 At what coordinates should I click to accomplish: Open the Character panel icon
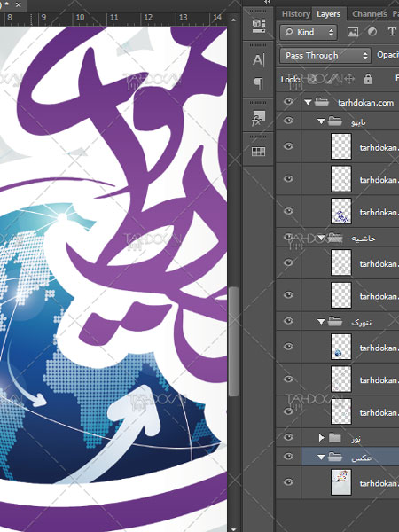(x=258, y=60)
